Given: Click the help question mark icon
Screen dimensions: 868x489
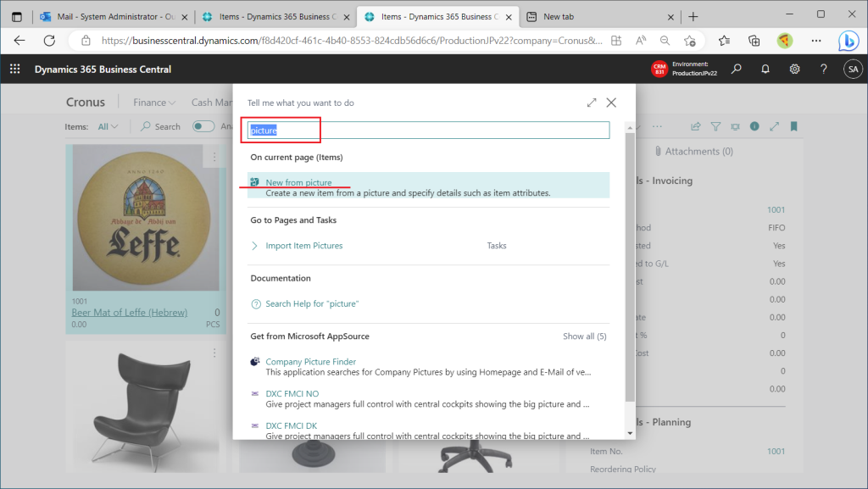Looking at the screenshot, I should 823,69.
